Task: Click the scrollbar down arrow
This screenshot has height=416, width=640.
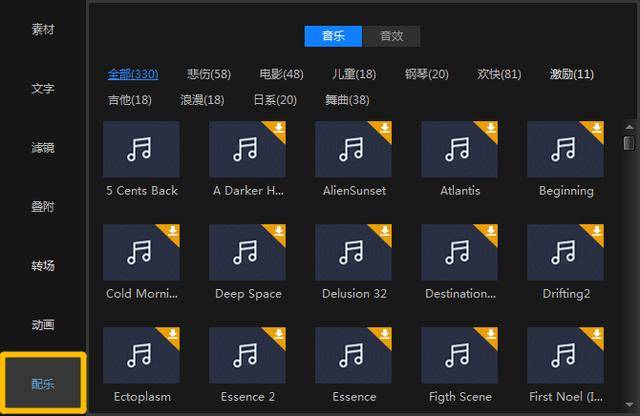Action: point(629,404)
